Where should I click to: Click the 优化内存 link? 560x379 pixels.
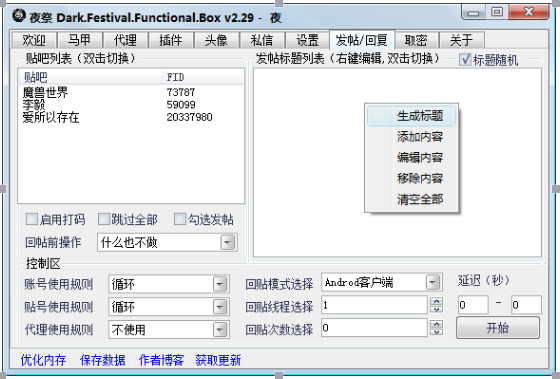43,360
